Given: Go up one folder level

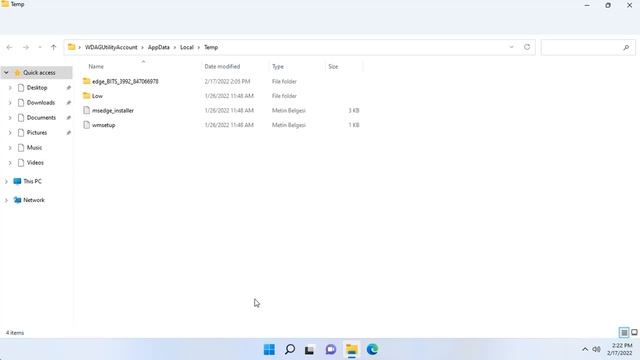Looking at the screenshot, I should (53, 47).
